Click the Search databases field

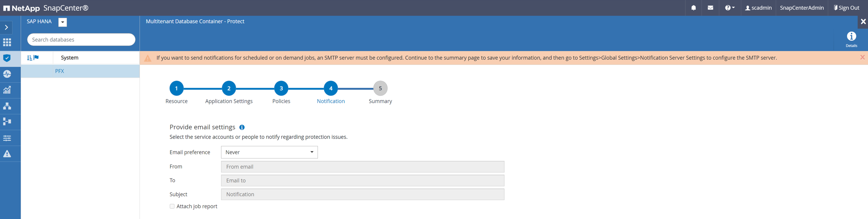pyautogui.click(x=81, y=39)
